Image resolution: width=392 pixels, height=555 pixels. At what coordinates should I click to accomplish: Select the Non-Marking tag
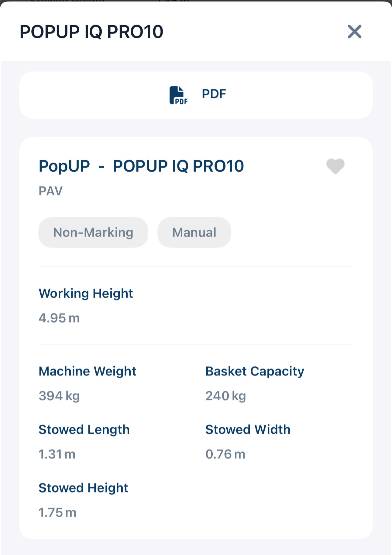coord(93,232)
